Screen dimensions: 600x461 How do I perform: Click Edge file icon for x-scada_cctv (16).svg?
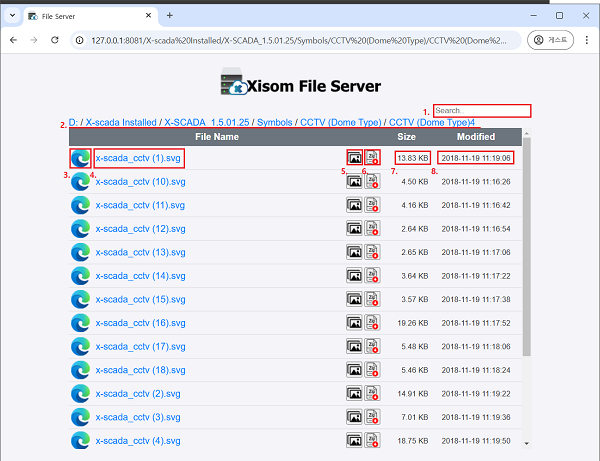tap(80, 323)
